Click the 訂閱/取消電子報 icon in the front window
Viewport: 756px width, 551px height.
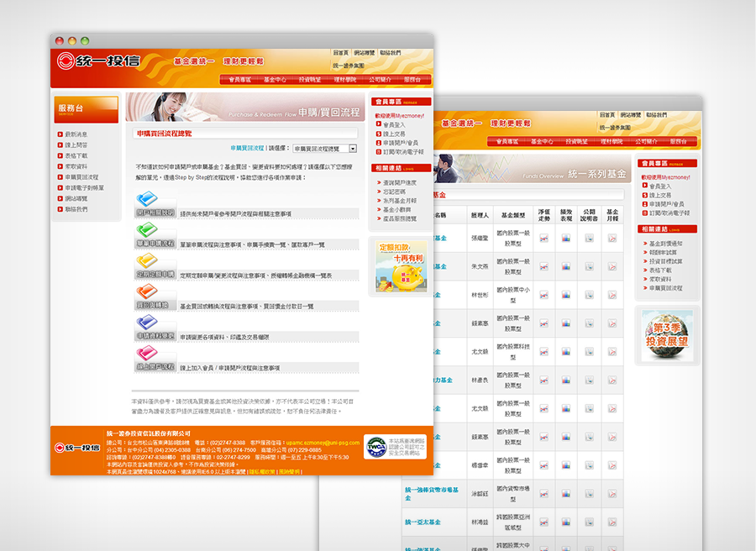tap(379, 152)
